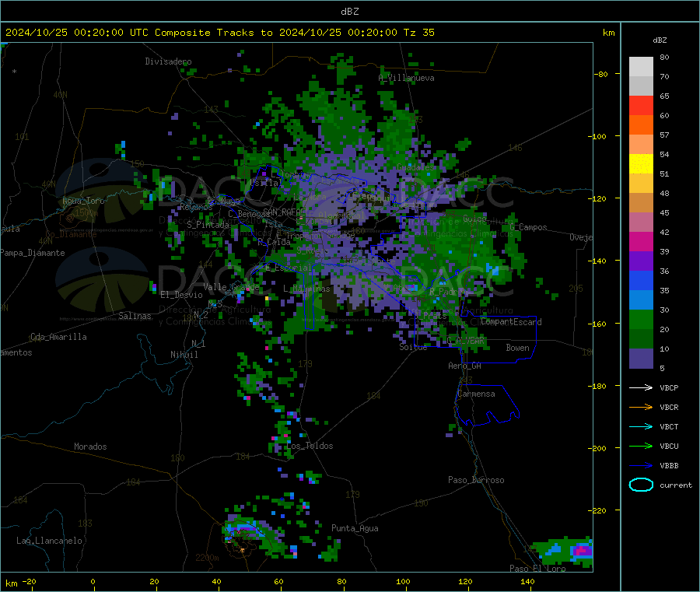Click the Guadales map label
Image resolution: width=700 pixels, height=592 pixels.
415,167
